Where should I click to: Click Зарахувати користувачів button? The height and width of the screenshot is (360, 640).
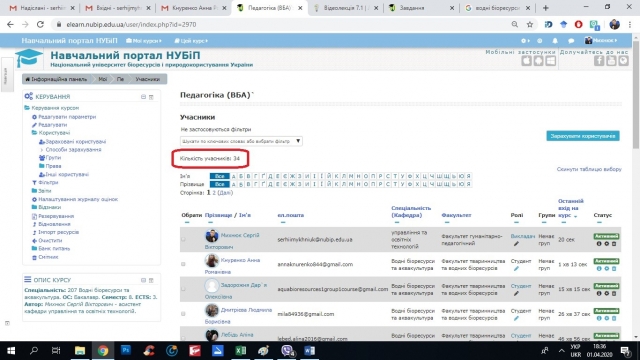[582, 136]
